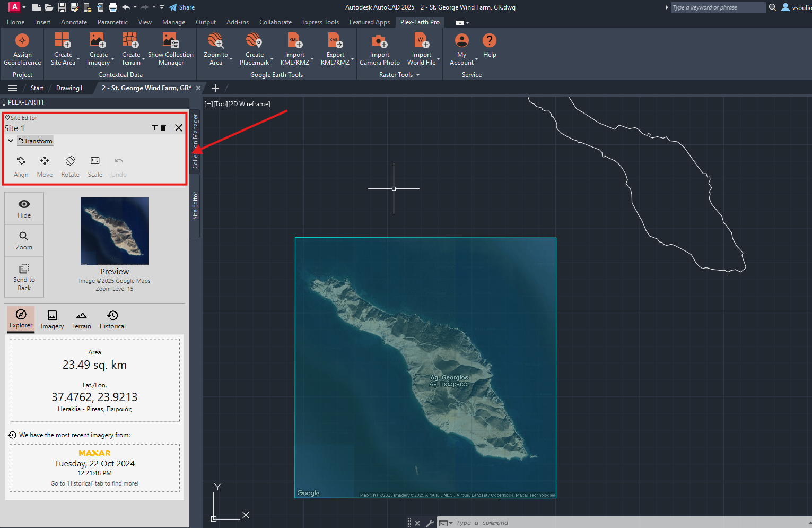The width and height of the screenshot is (812, 528).
Task: Click the Undo arrow in quick access toolbar
Action: click(x=126, y=7)
